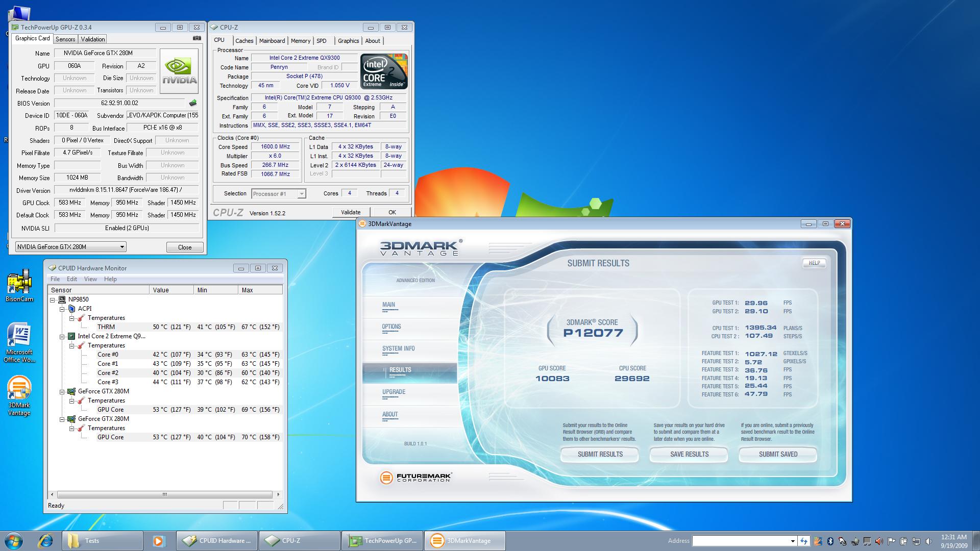
Task: Collapse the first GeForce GTX 280M tree node
Action: [62, 391]
